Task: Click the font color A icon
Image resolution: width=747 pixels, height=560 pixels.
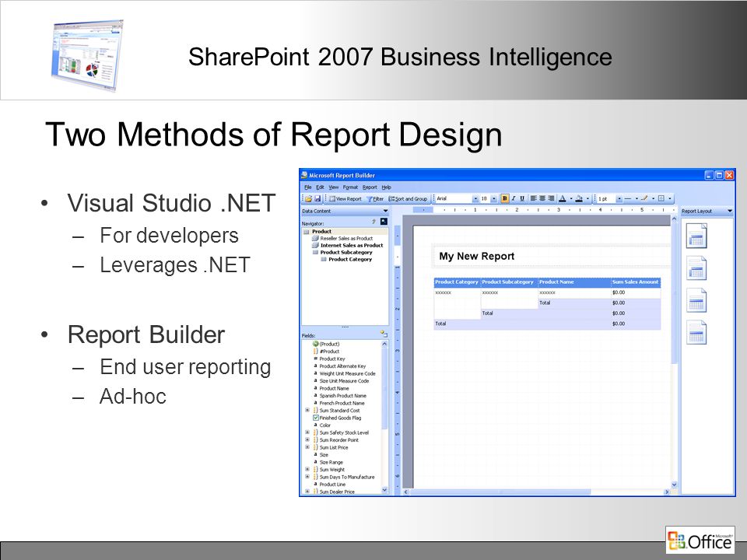Action: click(562, 198)
